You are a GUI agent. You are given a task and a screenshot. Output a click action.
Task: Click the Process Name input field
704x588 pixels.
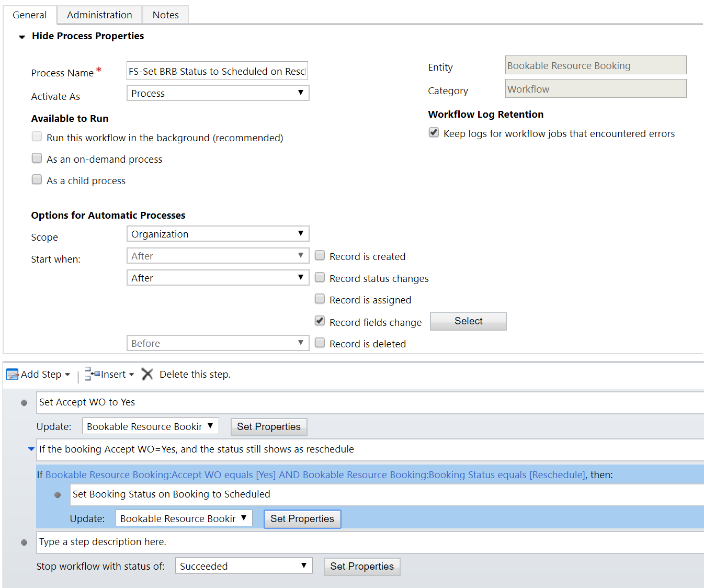coord(217,71)
